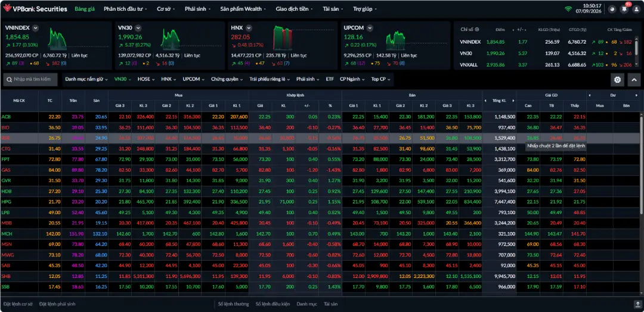Viewport: 644px width, 312px height.
Task: Click the VPBank Securities logo
Action: (x=34, y=9)
